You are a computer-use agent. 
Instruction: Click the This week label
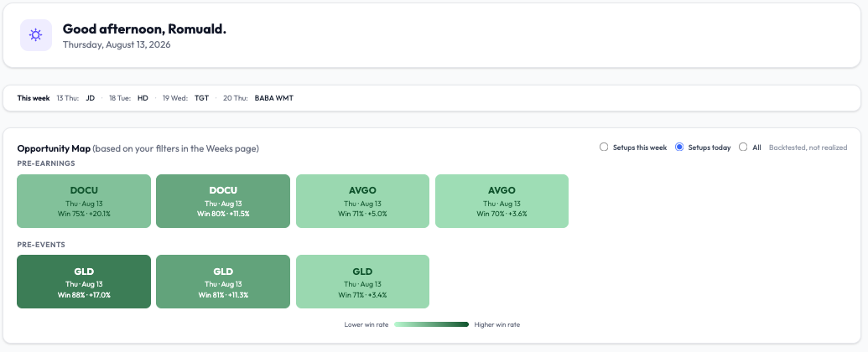(34, 98)
